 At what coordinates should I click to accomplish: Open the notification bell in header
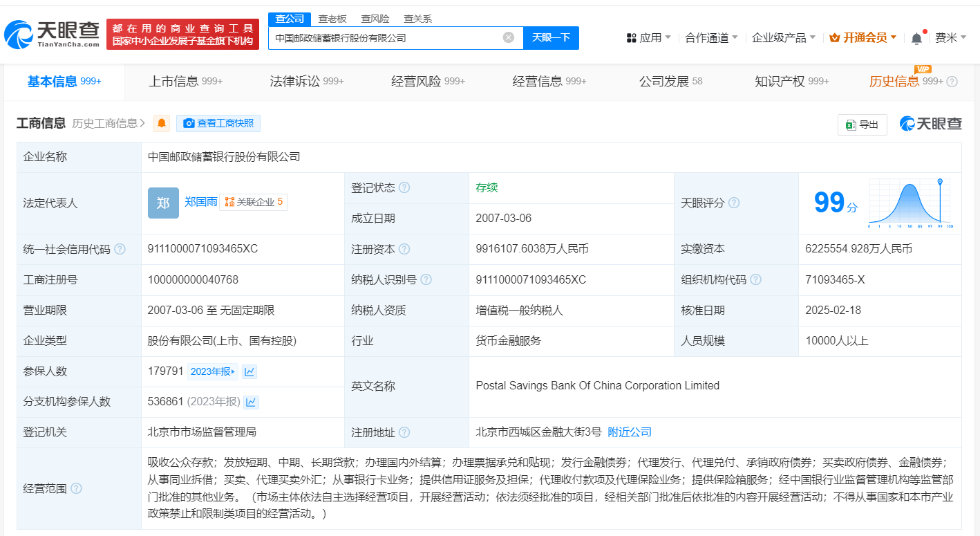coord(916,38)
